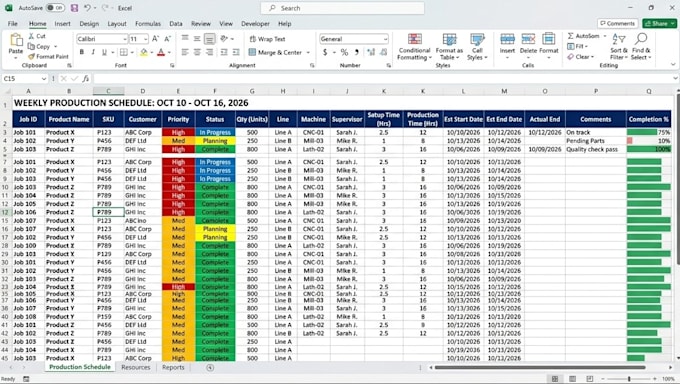Toggle bottom vertical alignment
This screenshot has height=384, width=680.
tap(209, 39)
